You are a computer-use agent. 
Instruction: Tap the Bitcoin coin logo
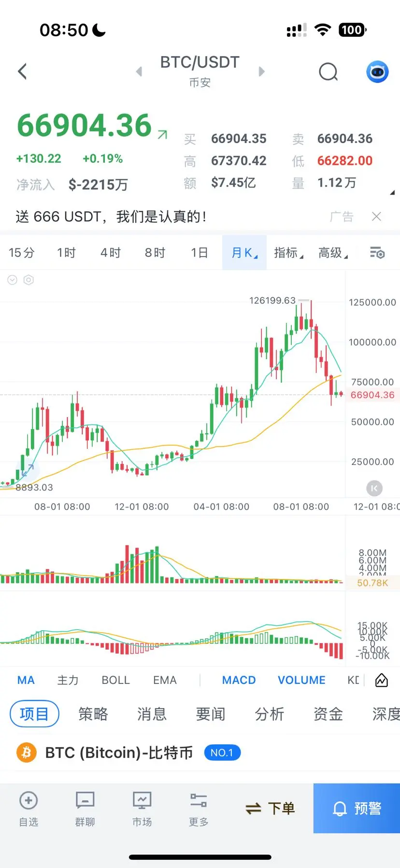point(27,752)
